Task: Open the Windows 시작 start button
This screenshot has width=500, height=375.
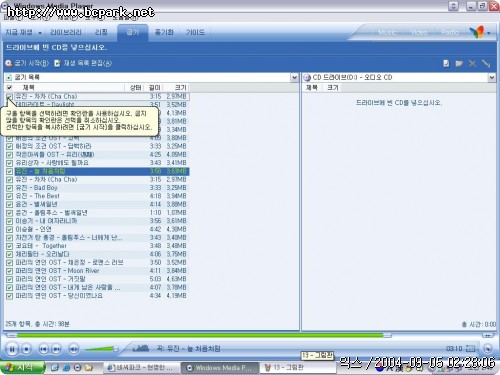Action: pos(22,367)
